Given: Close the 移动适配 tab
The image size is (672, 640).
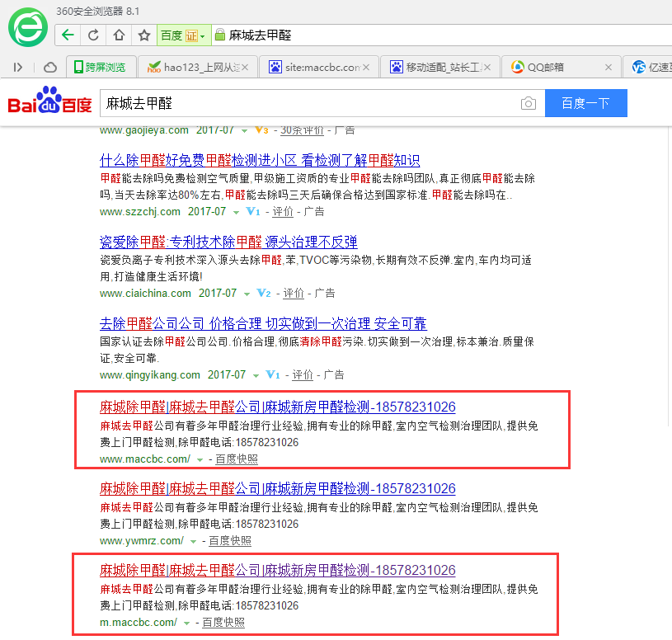Looking at the screenshot, I should point(486,68).
